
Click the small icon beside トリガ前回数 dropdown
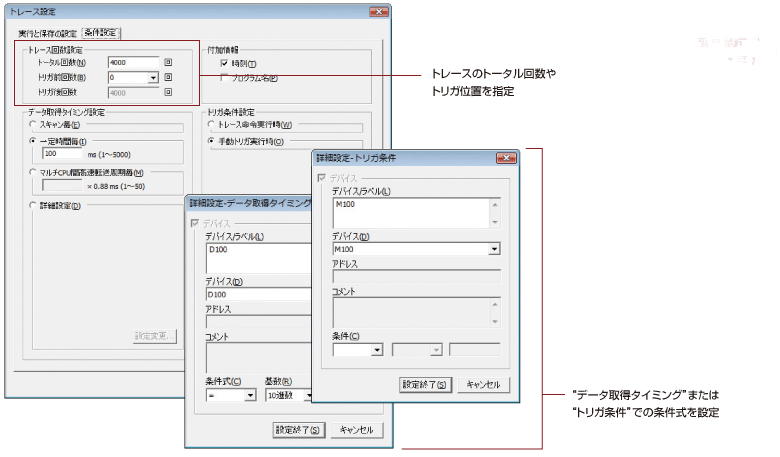169,77
